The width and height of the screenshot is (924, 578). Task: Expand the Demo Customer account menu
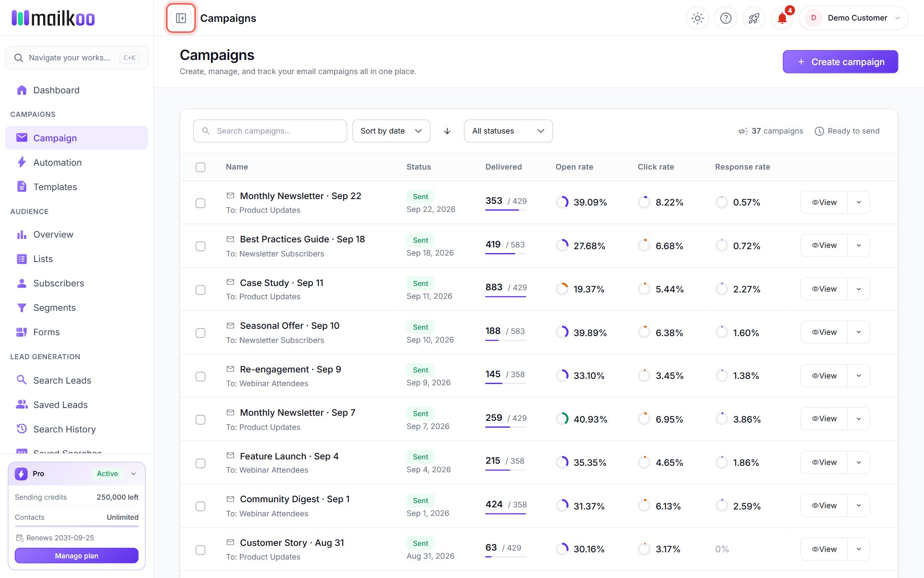853,18
